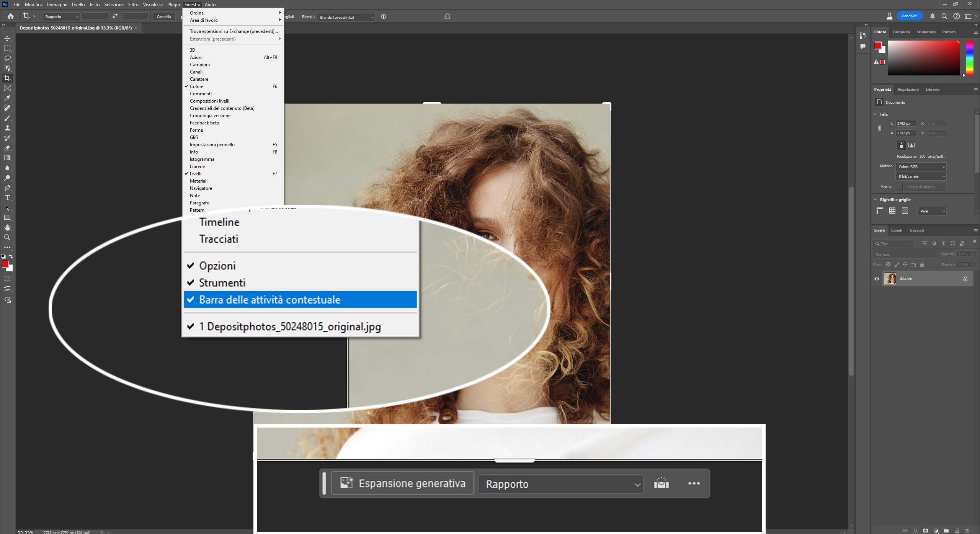The width and height of the screenshot is (980, 534).
Task: Open the Rapporto dropdown in contextual bar
Action: [x=561, y=484]
